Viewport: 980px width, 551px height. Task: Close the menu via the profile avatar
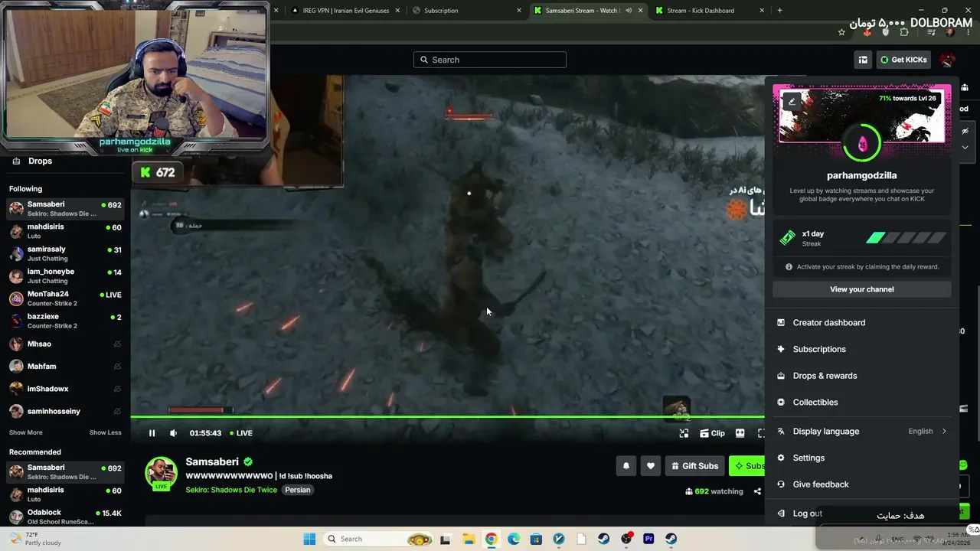pyautogui.click(x=947, y=60)
